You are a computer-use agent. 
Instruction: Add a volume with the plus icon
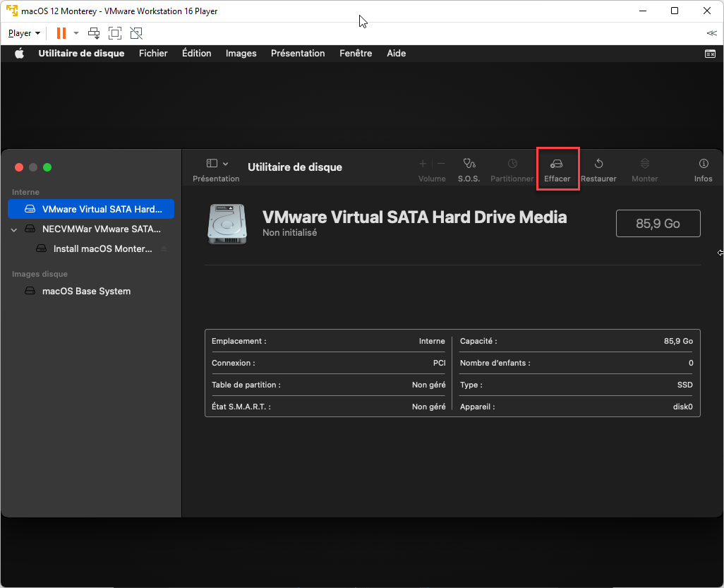point(423,164)
